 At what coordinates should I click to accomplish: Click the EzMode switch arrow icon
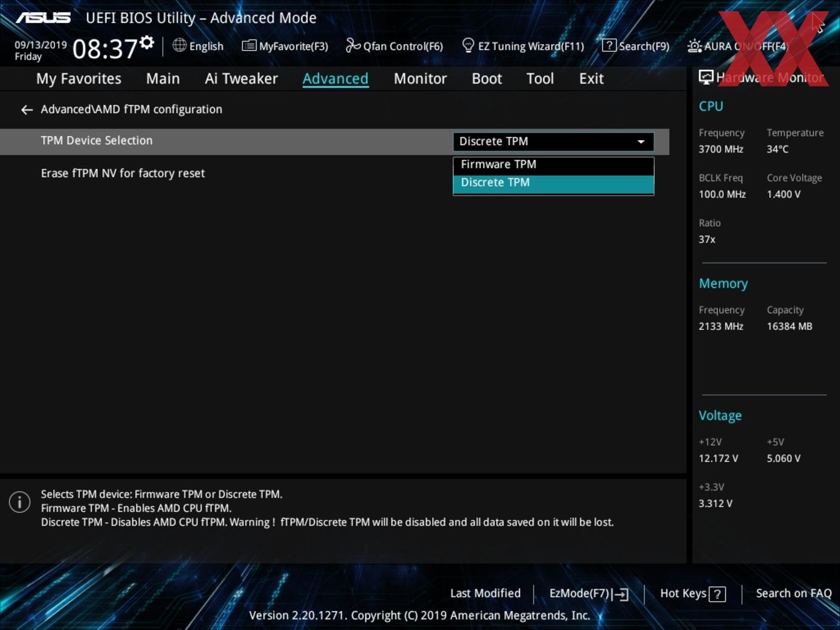coord(620,594)
